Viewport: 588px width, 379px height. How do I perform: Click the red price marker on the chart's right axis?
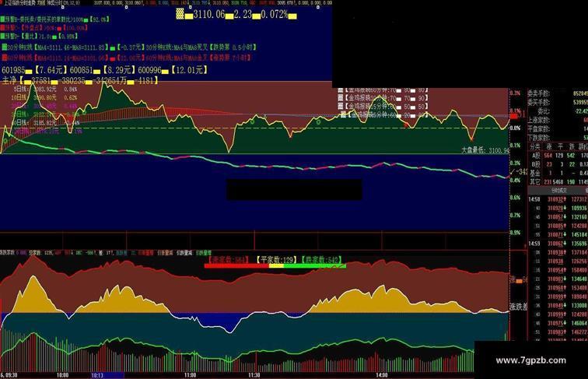pyautogui.click(x=514, y=116)
